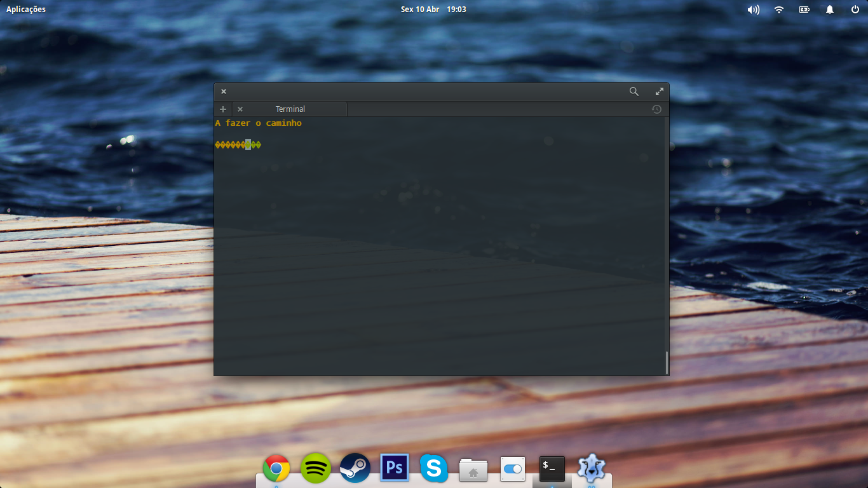Expand the Wi-Fi network indicator
This screenshot has width=868, height=488.
click(x=779, y=10)
